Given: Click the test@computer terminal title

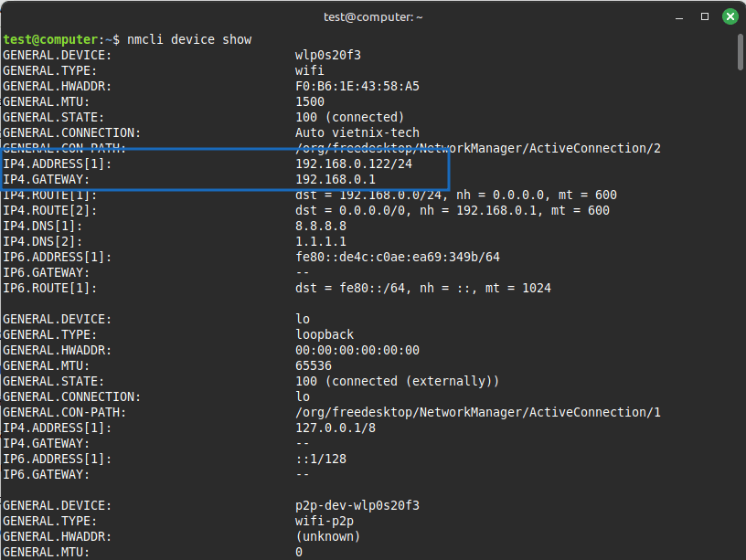Looking at the screenshot, I should [x=372, y=16].
